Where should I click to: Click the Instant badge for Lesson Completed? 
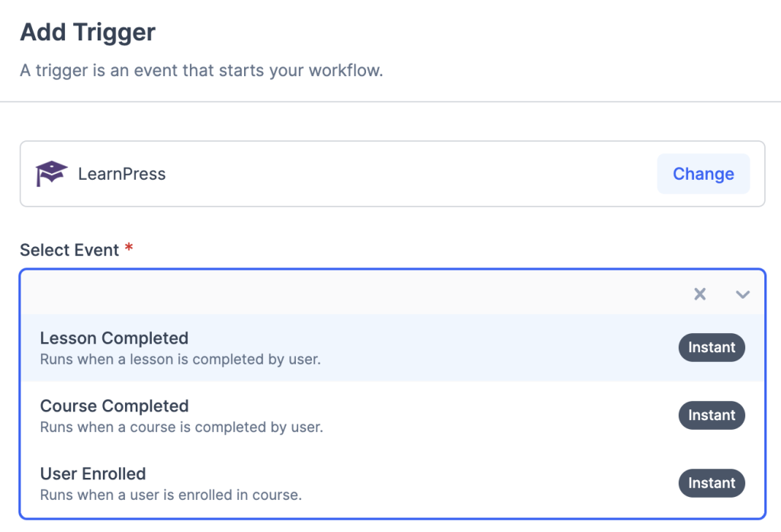coord(712,348)
